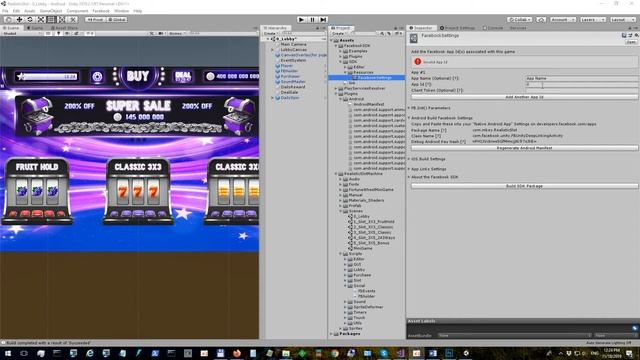Step one frame forward

pos(323,19)
